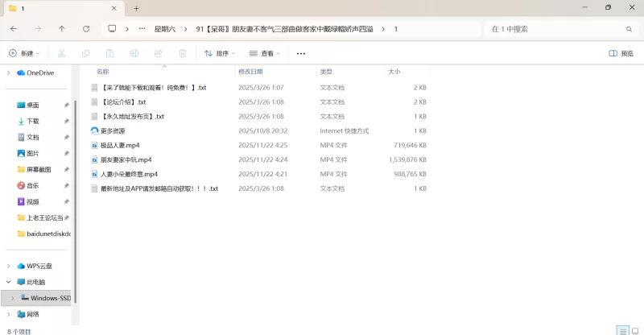This screenshot has height=335, width=644.
Task: Toggle the 预览 preview pane
Action: tap(621, 53)
